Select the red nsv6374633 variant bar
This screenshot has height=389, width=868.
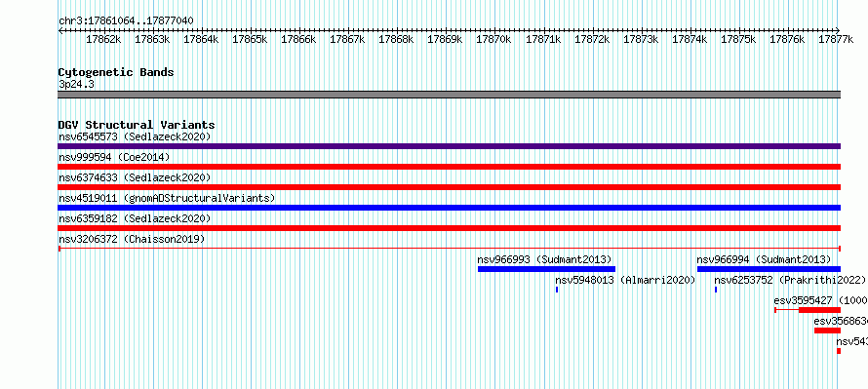coord(449,187)
